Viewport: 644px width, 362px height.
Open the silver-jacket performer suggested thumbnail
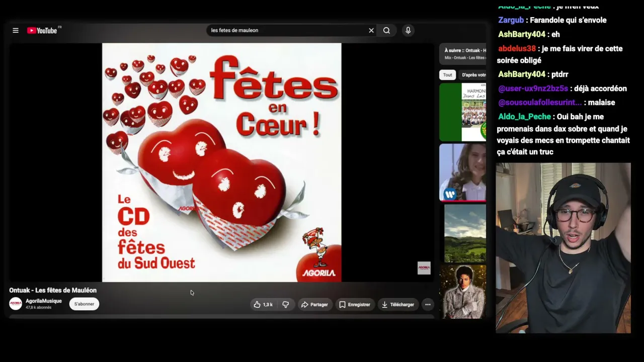[x=463, y=292]
